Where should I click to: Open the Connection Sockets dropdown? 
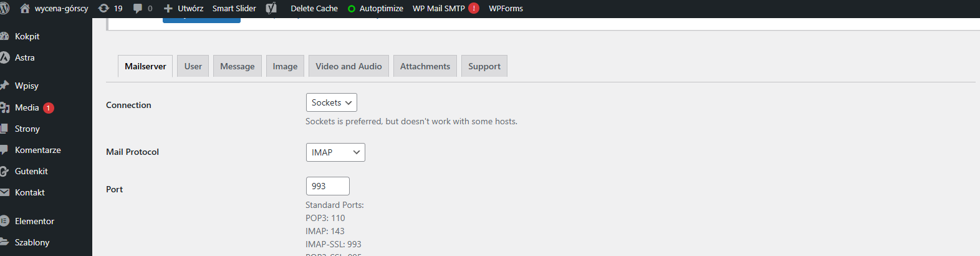(331, 102)
